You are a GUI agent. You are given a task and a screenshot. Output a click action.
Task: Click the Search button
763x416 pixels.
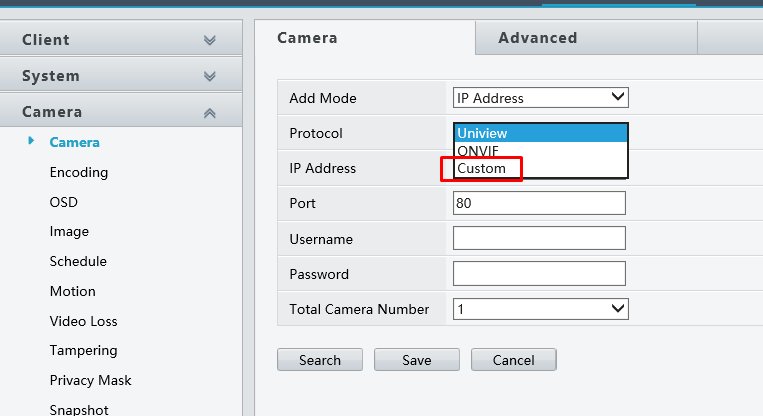(x=320, y=360)
